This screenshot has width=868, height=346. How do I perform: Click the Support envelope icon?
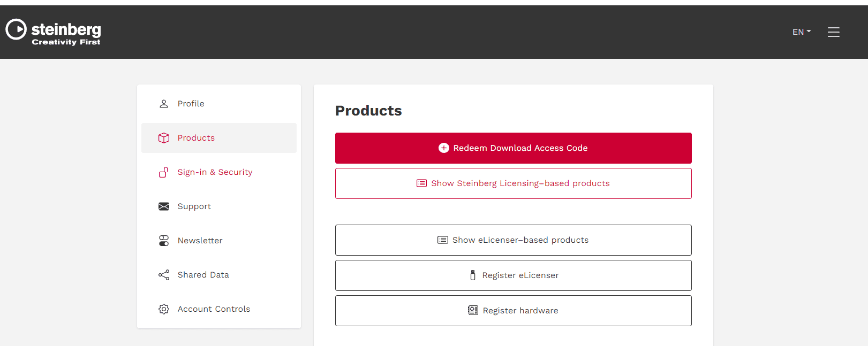tap(164, 206)
